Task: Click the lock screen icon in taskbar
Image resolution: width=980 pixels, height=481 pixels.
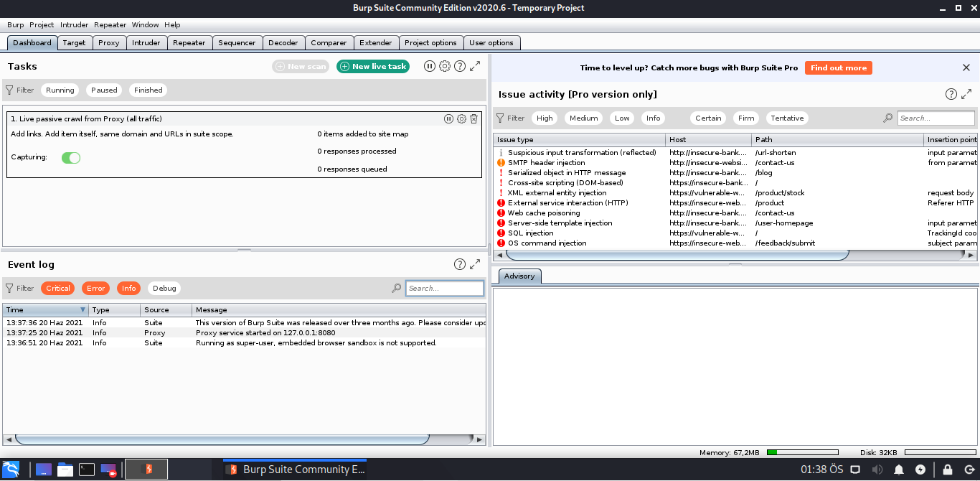Action: [948, 470]
